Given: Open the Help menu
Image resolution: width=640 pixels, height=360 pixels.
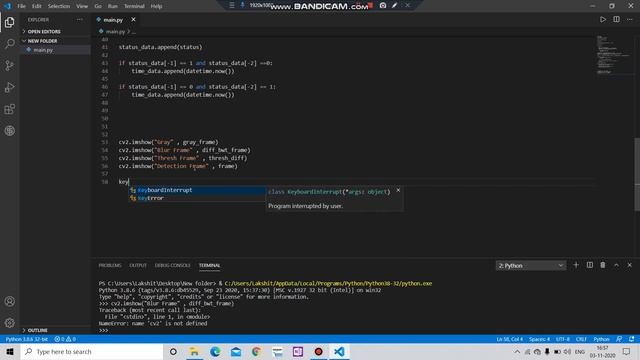Looking at the screenshot, I should pyautogui.click(x=156, y=6).
